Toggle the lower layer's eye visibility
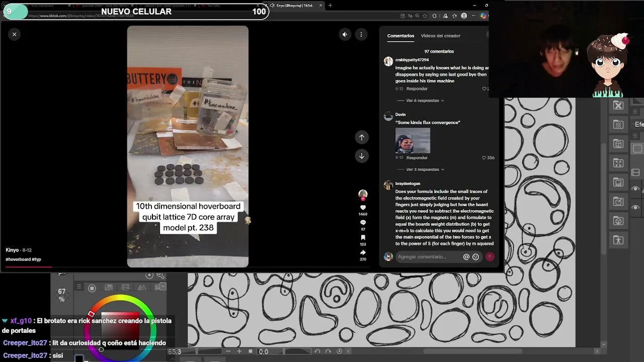 coord(635,207)
